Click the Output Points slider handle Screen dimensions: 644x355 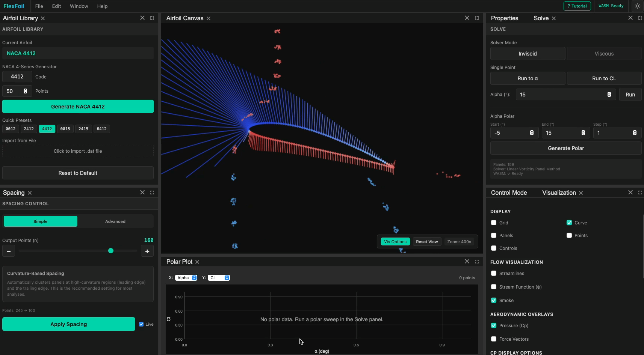[111, 251]
